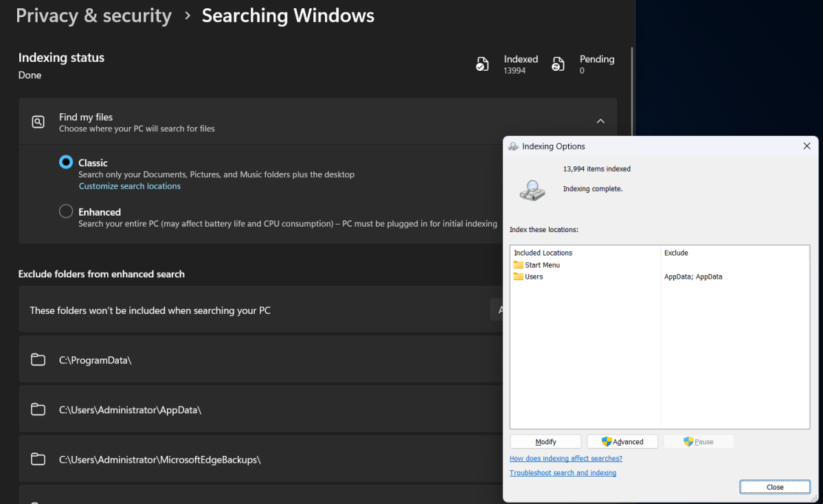Navigate back to Privacy & security
The width and height of the screenshot is (823, 504).
pos(93,15)
